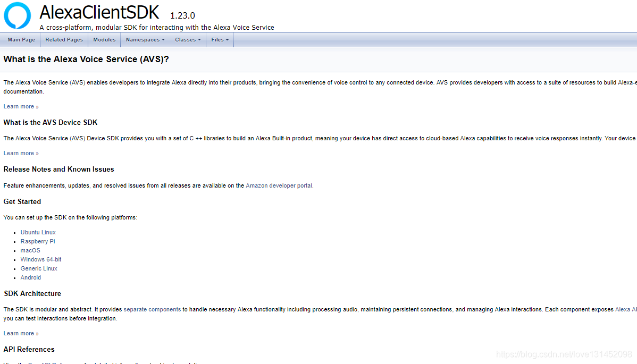637x364 pixels.
Task: Follow Learn more link under AVS intro
Action: click(x=21, y=106)
